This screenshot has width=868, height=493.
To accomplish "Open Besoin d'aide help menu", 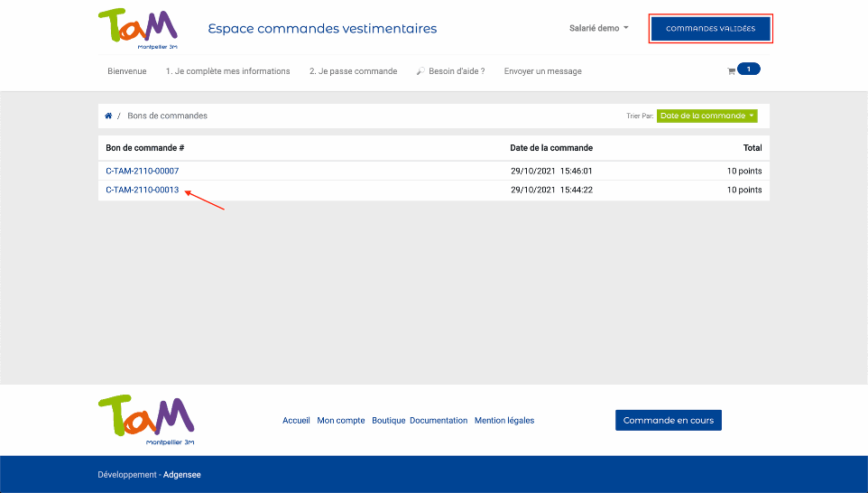I will tap(450, 71).
